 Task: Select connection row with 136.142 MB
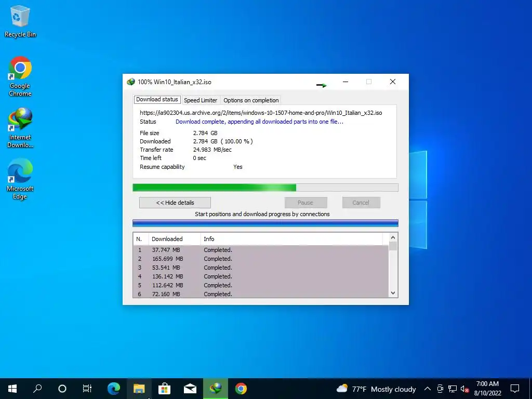261,276
